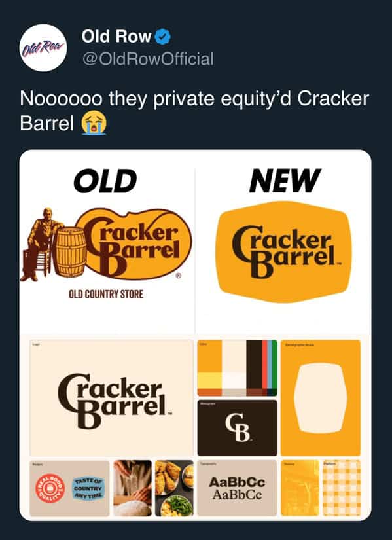Click the CB monogram tile
The image size is (392, 540).
[237, 427]
